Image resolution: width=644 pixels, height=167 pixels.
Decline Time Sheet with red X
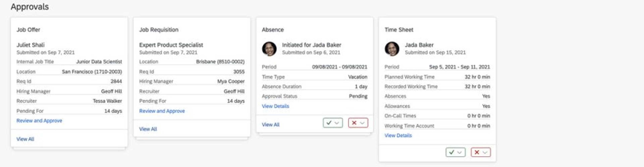pyautogui.click(x=477, y=152)
